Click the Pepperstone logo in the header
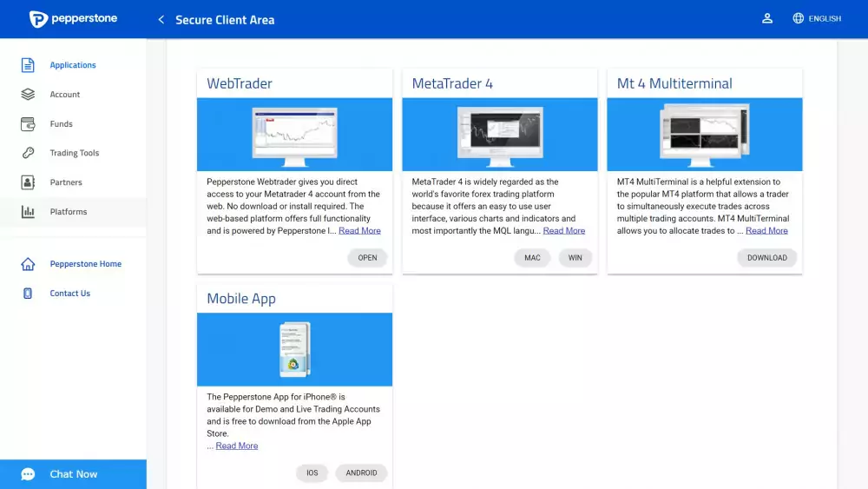Screen dimensions: 868x489 (73, 19)
